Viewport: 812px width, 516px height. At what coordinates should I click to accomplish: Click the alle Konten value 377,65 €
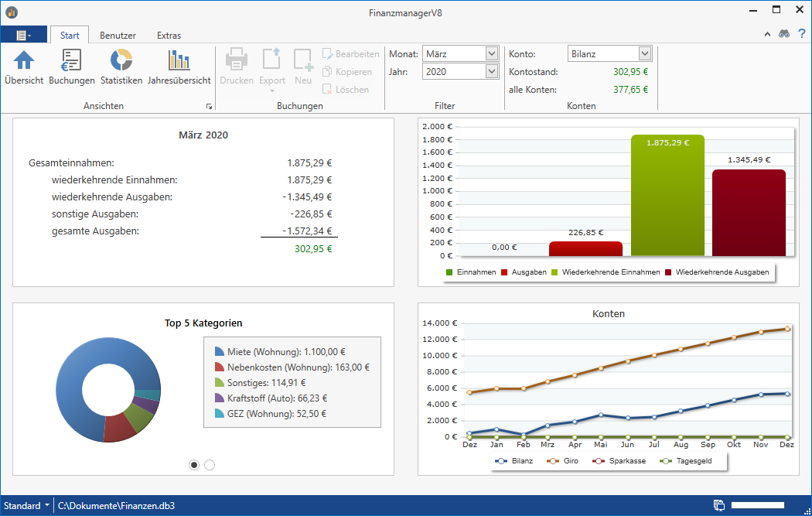631,89
